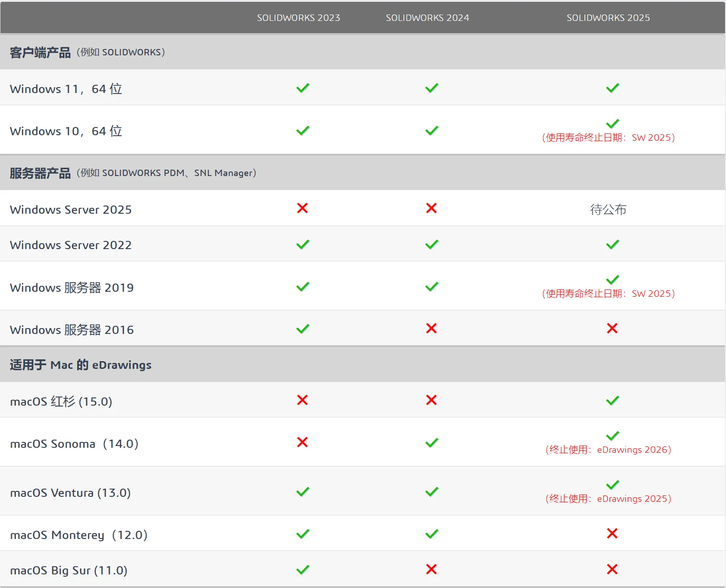
Task: Click Windows 11 checkmark under SOLIDWORKS 2023
Action: (303, 88)
